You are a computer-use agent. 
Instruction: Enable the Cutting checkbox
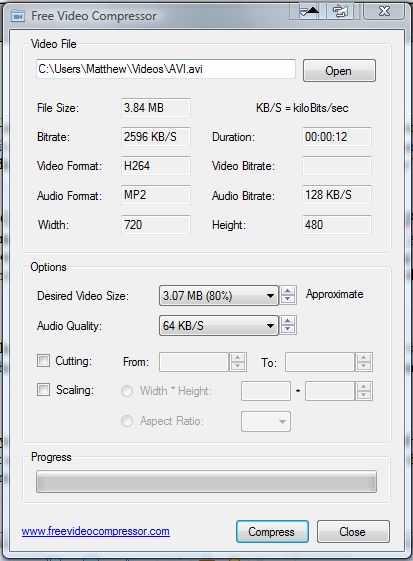click(44, 360)
